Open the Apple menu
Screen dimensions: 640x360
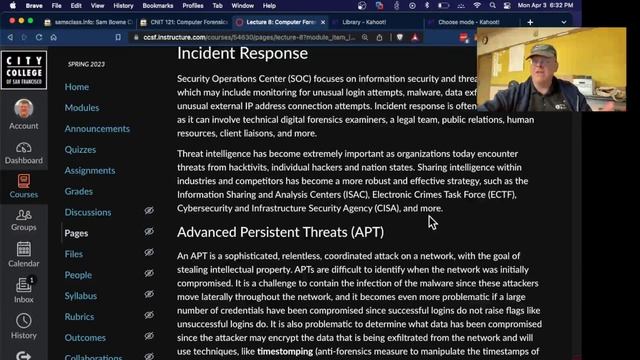(x=13, y=6)
